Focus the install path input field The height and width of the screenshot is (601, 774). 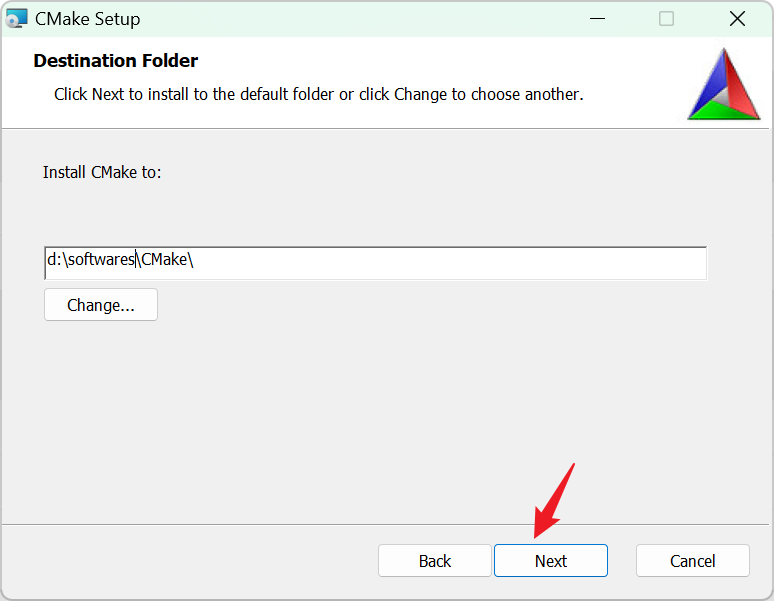click(375, 263)
